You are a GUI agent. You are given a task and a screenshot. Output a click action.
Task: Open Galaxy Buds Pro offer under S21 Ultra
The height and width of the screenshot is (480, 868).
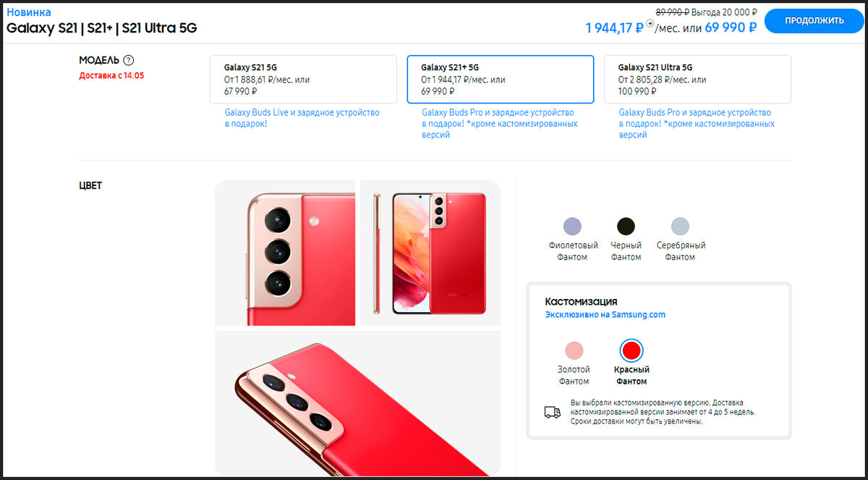697,124
